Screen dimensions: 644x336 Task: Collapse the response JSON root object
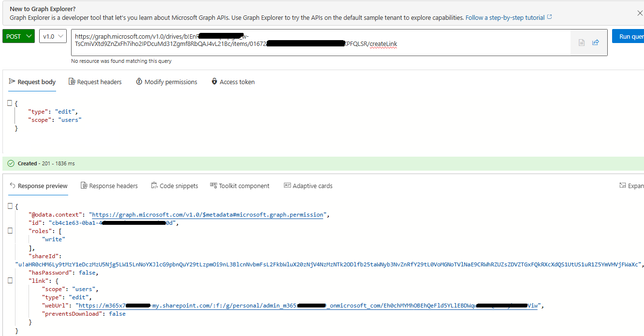click(x=10, y=206)
